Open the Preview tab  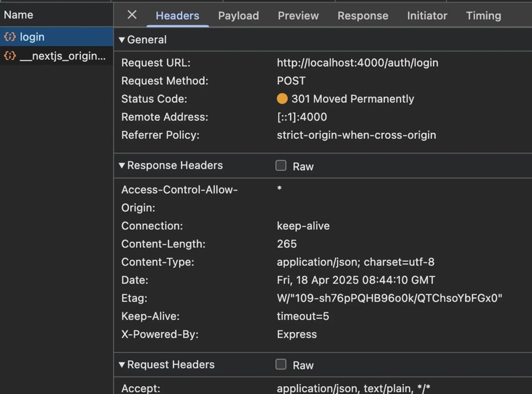298,15
